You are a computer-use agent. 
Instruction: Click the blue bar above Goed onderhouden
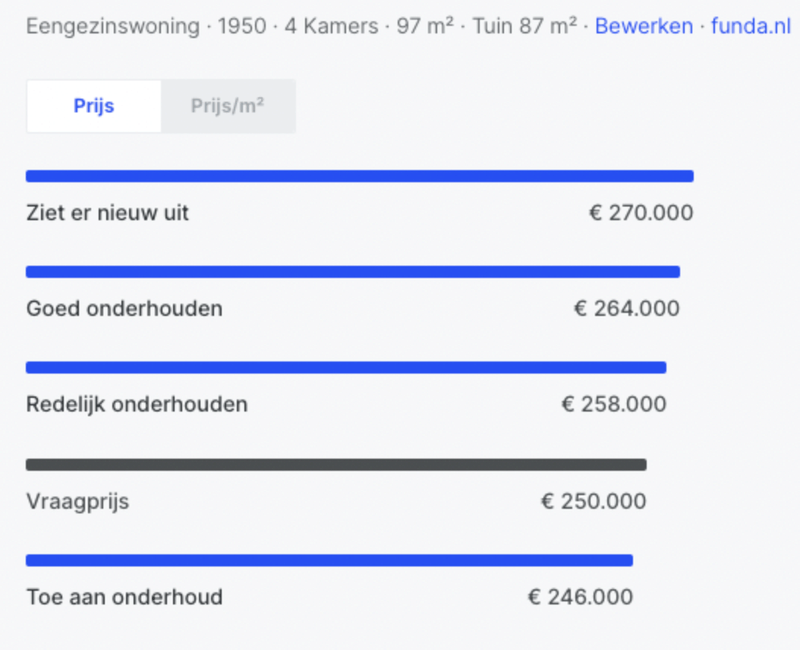click(x=352, y=272)
